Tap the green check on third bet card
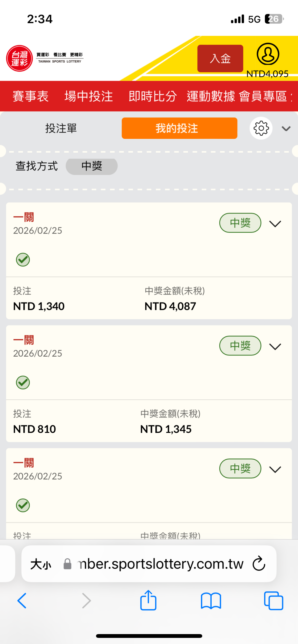298x644 pixels. coord(23,505)
